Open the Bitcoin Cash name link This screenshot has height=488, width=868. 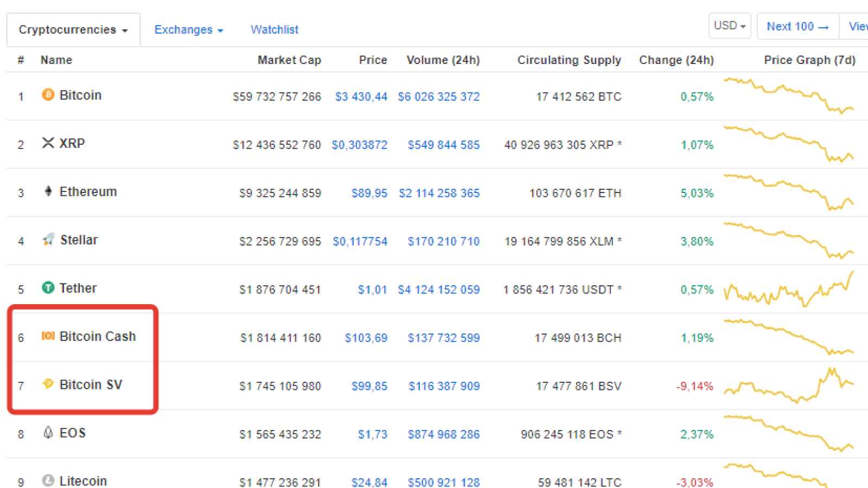click(98, 337)
